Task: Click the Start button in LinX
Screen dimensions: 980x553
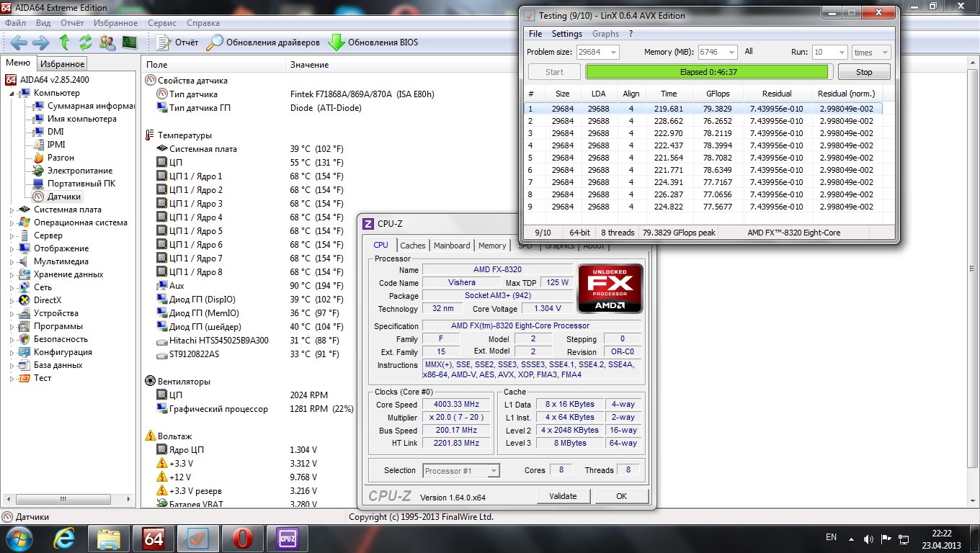Action: pyautogui.click(x=555, y=72)
